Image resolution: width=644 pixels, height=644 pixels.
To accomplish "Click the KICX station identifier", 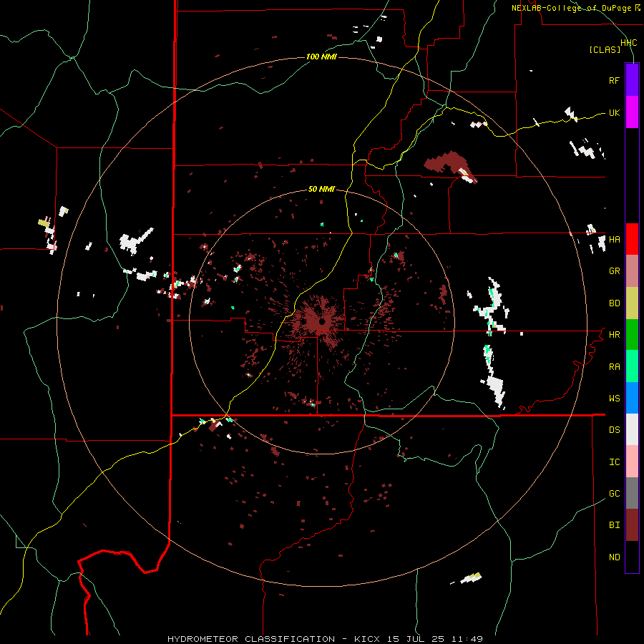I will coord(367,639).
